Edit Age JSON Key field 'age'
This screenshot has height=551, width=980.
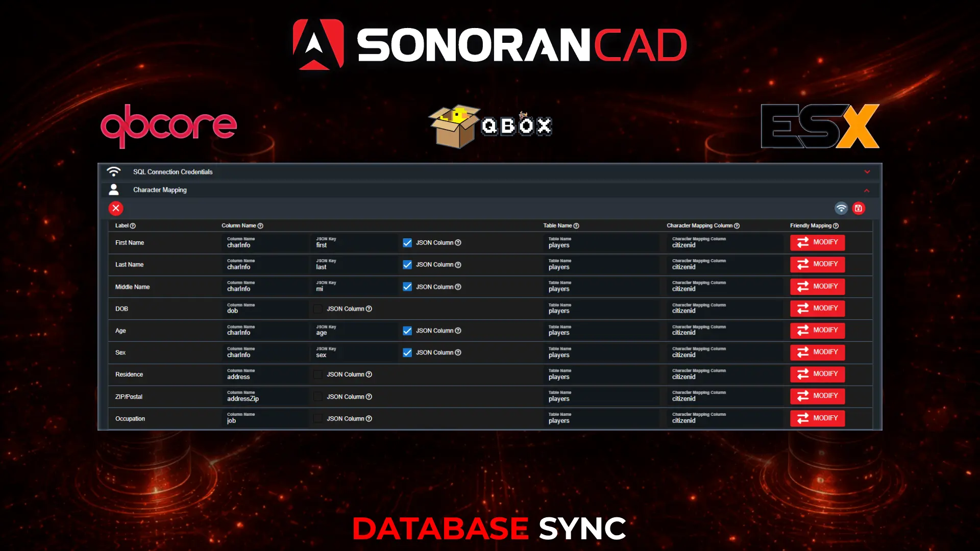(x=354, y=331)
